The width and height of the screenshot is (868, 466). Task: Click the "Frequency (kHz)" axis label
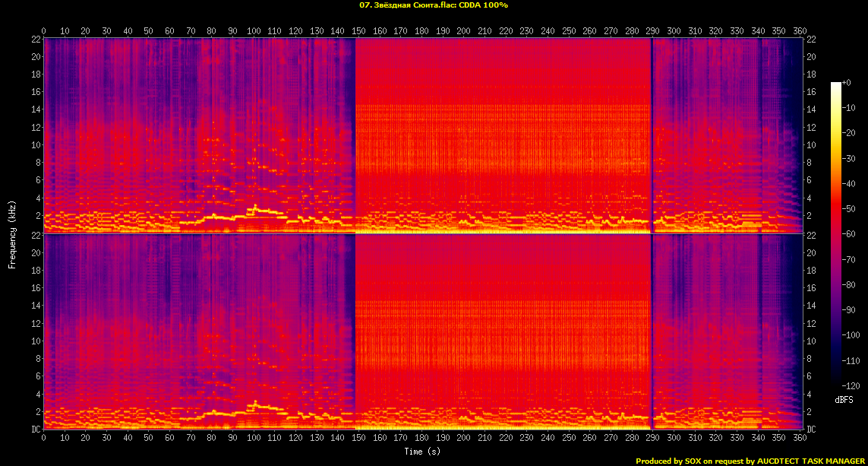12,233
